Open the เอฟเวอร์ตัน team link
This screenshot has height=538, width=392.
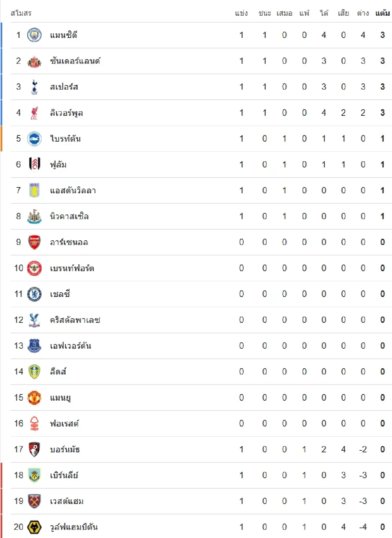(x=70, y=346)
